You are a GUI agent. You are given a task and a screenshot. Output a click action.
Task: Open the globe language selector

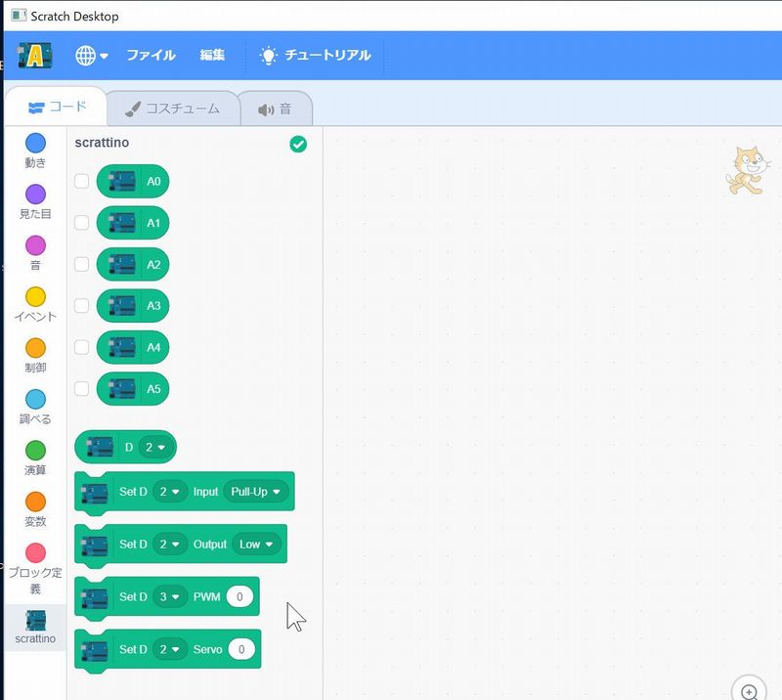click(91, 56)
